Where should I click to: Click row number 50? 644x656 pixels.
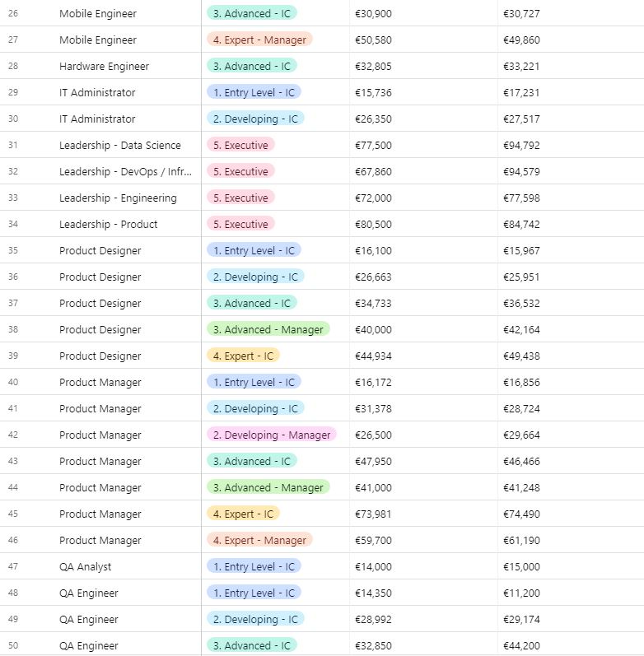pyautogui.click(x=13, y=646)
